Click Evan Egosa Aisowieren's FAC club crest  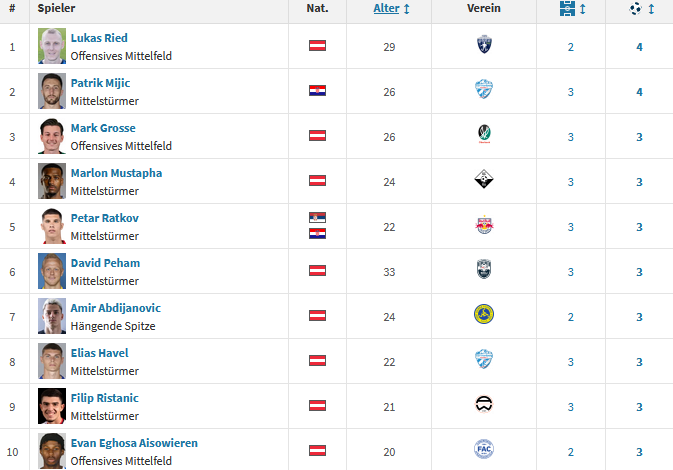click(484, 449)
